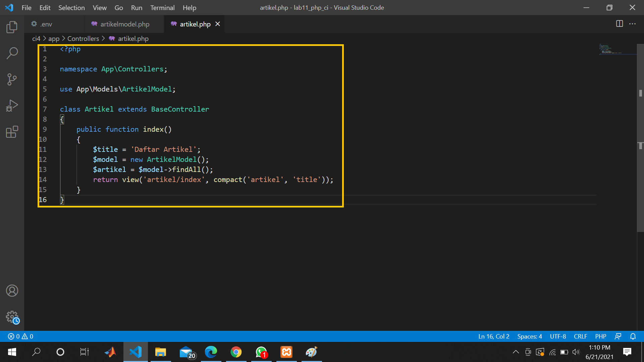Open the feedback icon in status bar
The height and width of the screenshot is (362, 644).
tap(618, 336)
